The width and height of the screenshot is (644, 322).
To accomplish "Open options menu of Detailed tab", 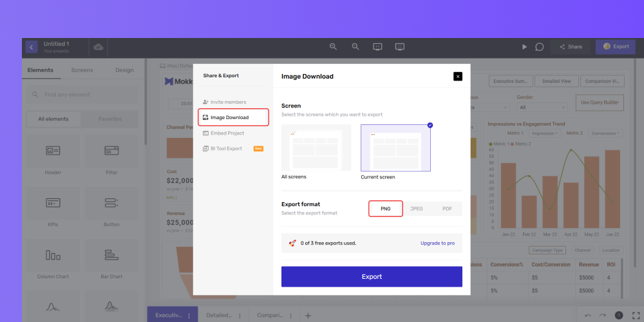I will tap(240, 316).
